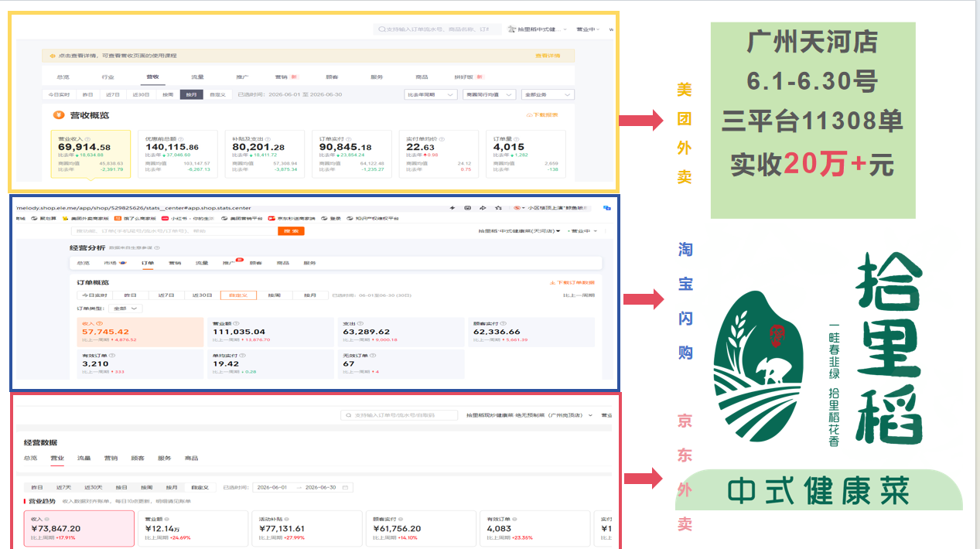
Task: Click browser address bar URL
Action: click(x=133, y=208)
